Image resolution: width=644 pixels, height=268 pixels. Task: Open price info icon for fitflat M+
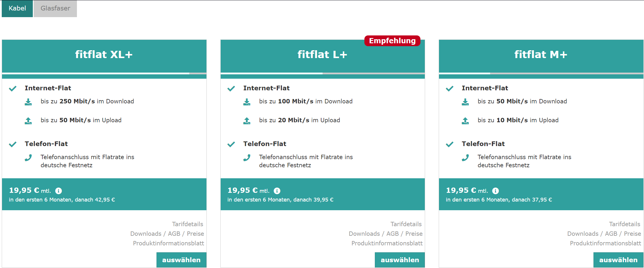496,191
